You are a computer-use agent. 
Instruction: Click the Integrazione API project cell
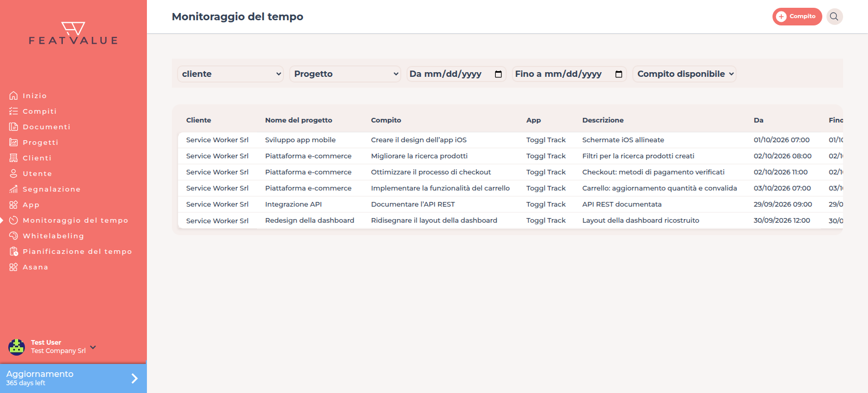click(293, 204)
